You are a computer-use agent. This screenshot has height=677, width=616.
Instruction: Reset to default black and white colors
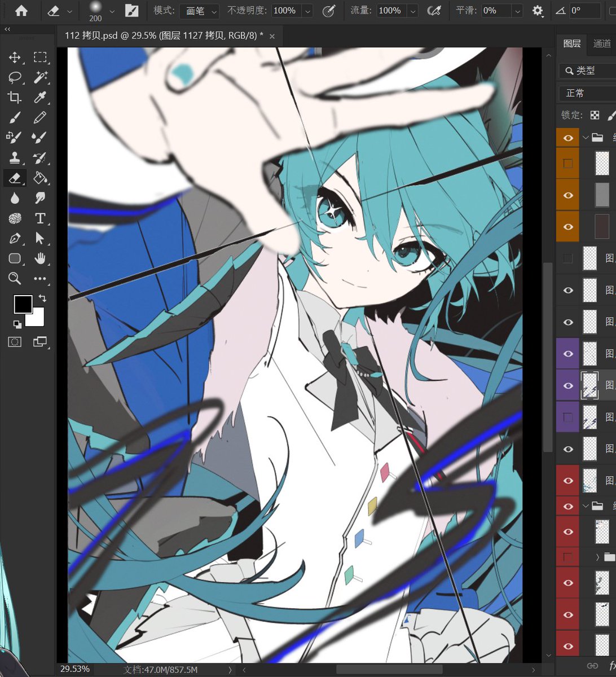17,324
